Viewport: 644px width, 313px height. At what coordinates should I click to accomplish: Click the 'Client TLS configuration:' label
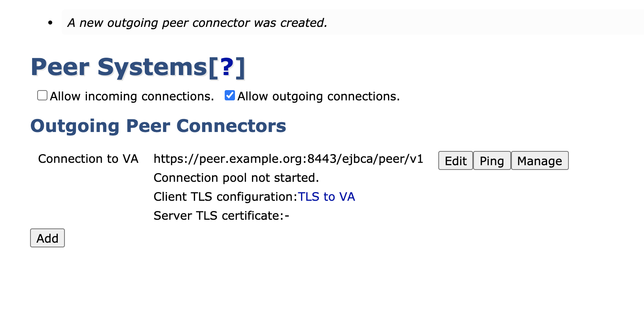(225, 197)
